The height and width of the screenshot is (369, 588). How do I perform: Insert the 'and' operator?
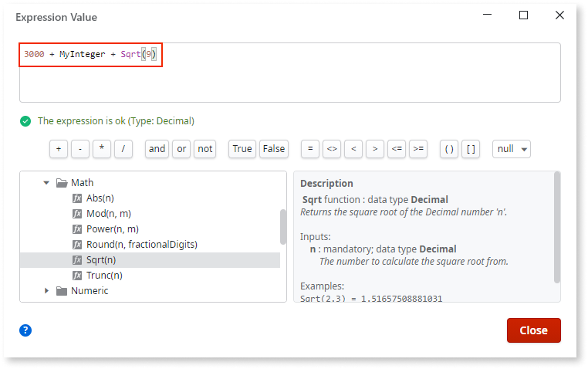pos(157,149)
